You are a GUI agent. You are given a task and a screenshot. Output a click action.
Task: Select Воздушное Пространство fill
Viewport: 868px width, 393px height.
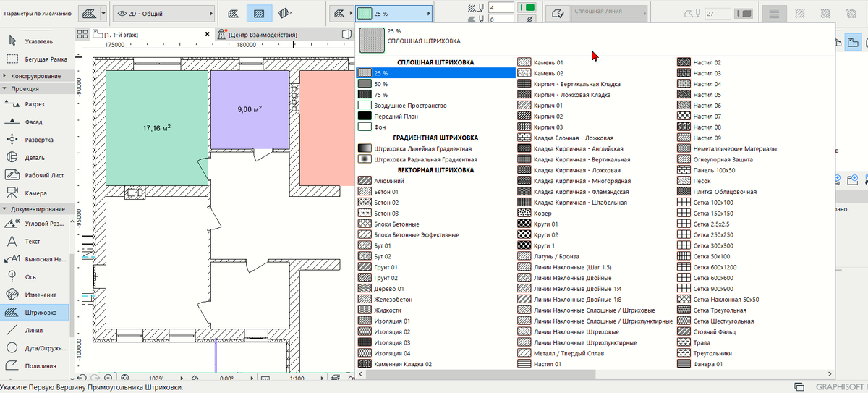[x=435, y=106]
